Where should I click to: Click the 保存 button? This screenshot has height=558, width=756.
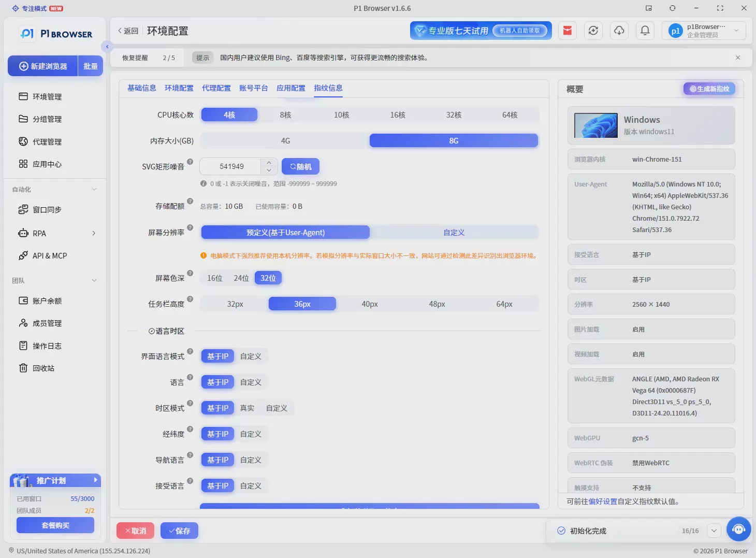click(179, 531)
